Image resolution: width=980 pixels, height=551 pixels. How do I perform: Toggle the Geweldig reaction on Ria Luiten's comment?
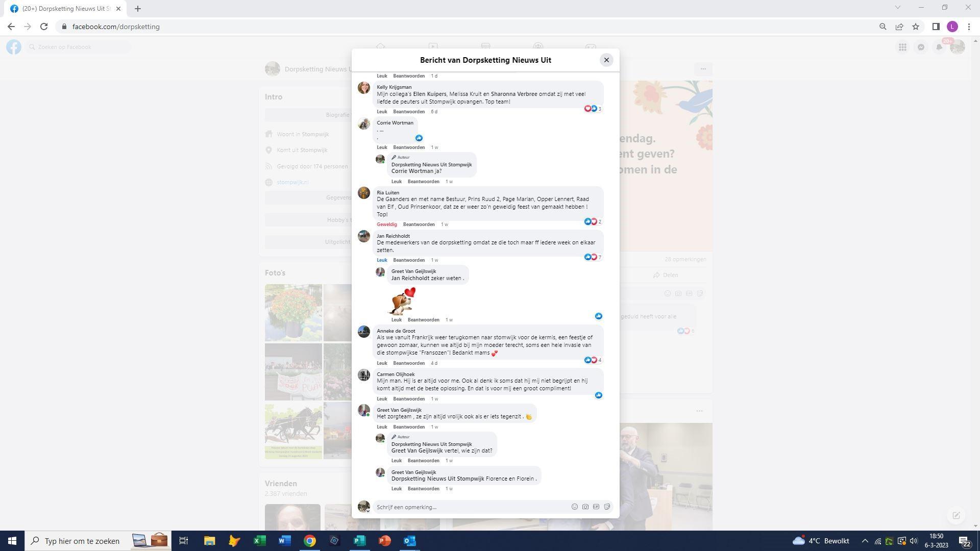click(x=386, y=224)
